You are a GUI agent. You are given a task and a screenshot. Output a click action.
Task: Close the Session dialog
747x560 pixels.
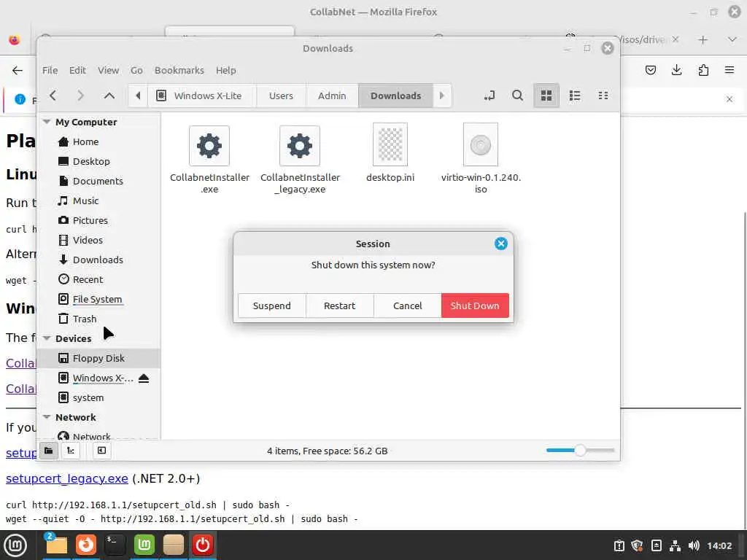(x=500, y=244)
